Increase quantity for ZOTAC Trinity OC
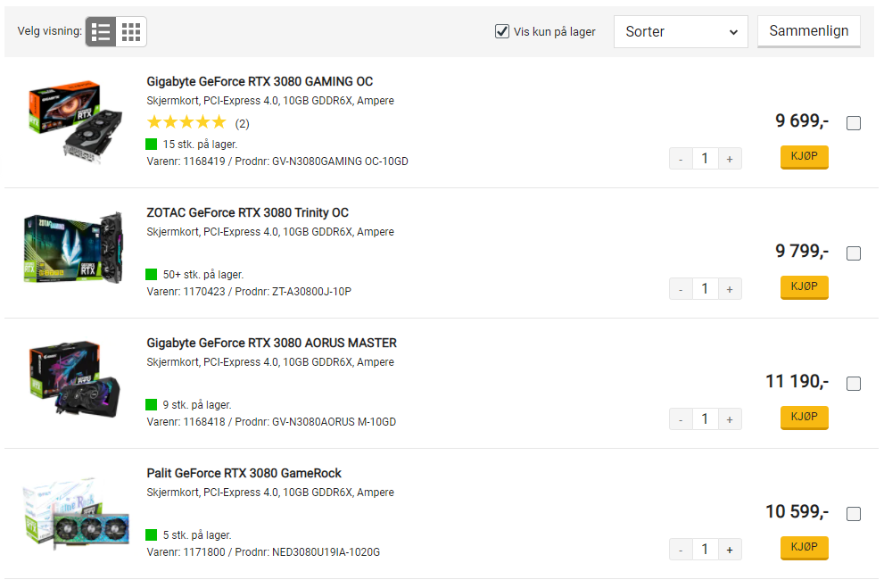Image resolution: width=884 pixels, height=588 pixels. (730, 289)
